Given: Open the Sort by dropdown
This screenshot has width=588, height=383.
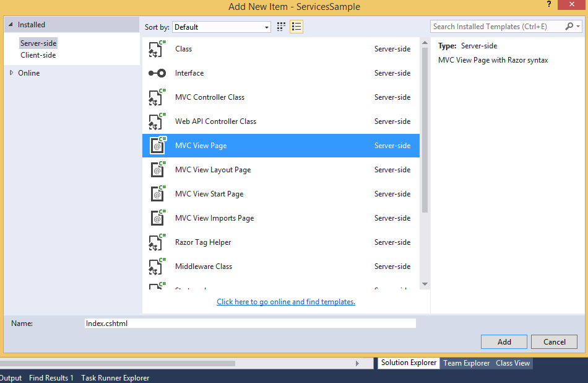Looking at the screenshot, I should (x=265, y=27).
